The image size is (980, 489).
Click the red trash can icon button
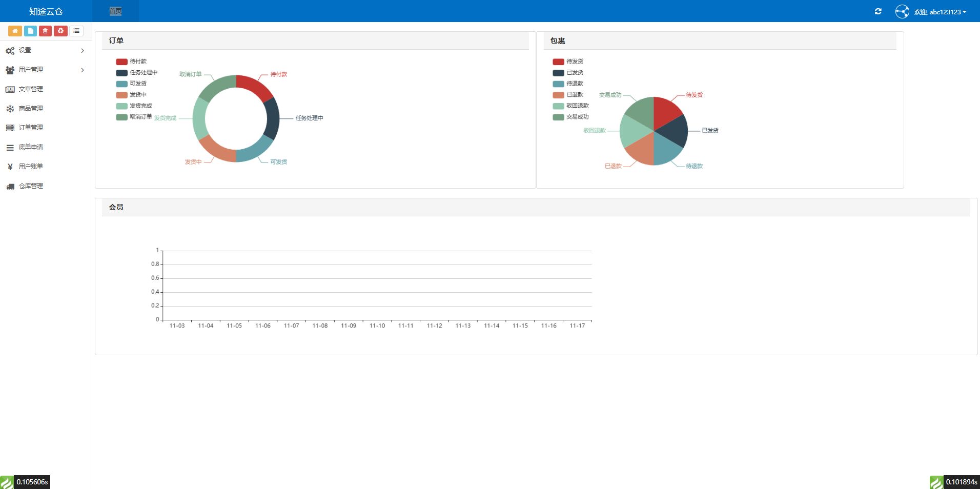click(45, 31)
